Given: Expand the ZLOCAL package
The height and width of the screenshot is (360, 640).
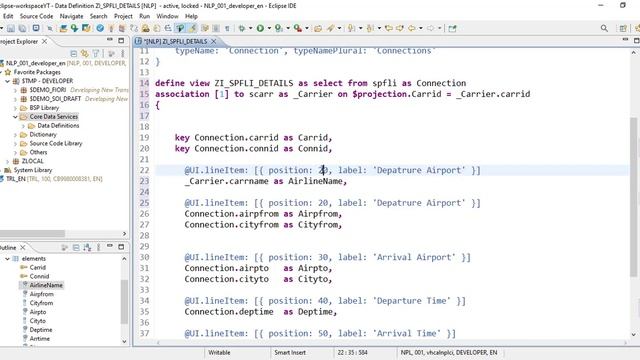Looking at the screenshot, I should (x=7, y=161).
